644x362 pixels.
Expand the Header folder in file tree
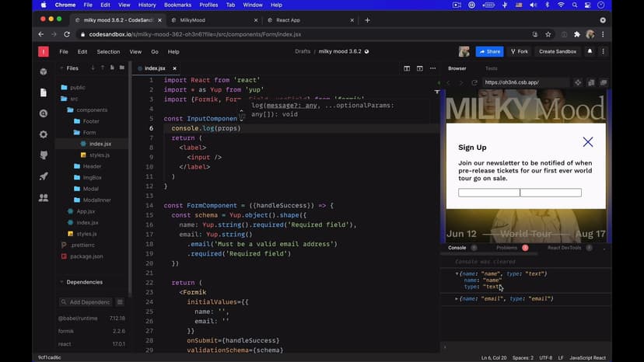92,166
